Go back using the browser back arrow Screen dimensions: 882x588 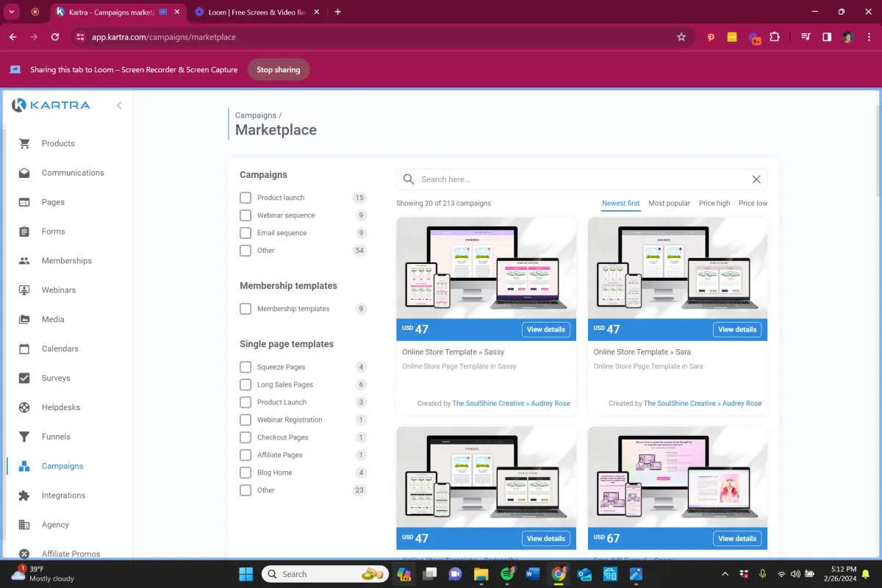(13, 37)
